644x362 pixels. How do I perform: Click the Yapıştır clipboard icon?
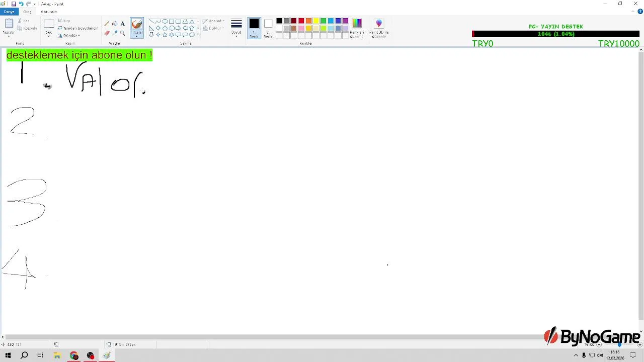(x=9, y=24)
